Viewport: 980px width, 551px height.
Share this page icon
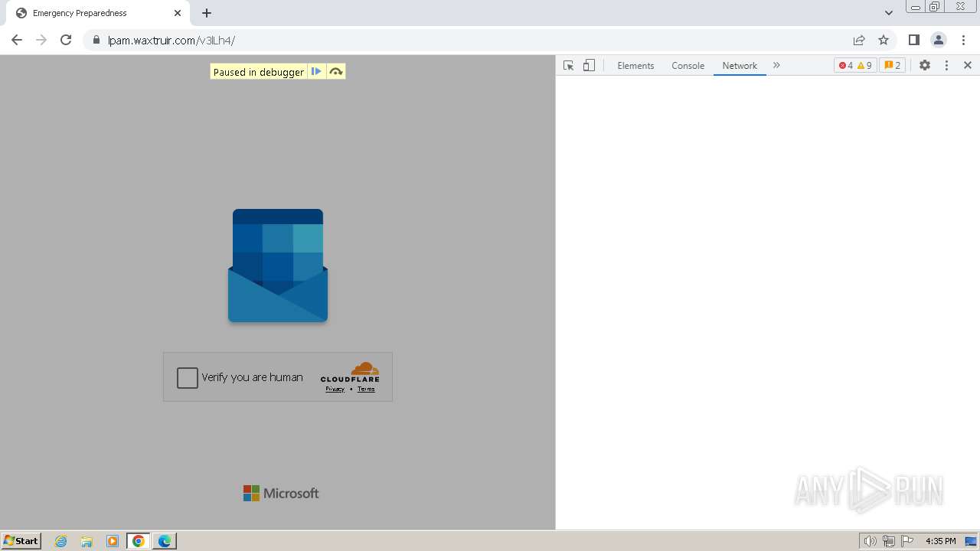point(859,40)
